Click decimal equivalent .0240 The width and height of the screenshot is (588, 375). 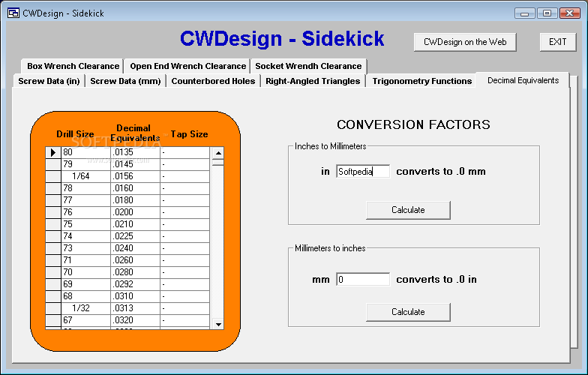tap(135, 248)
